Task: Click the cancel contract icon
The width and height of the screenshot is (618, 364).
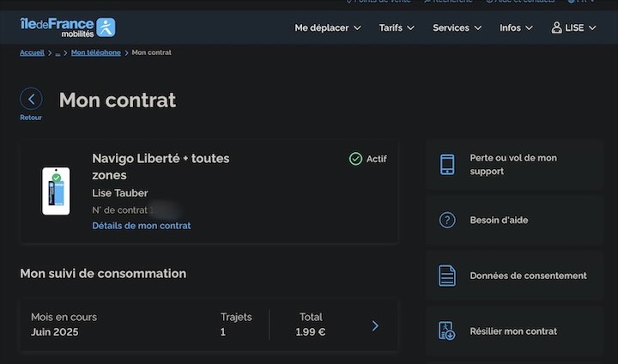Action: tap(447, 331)
